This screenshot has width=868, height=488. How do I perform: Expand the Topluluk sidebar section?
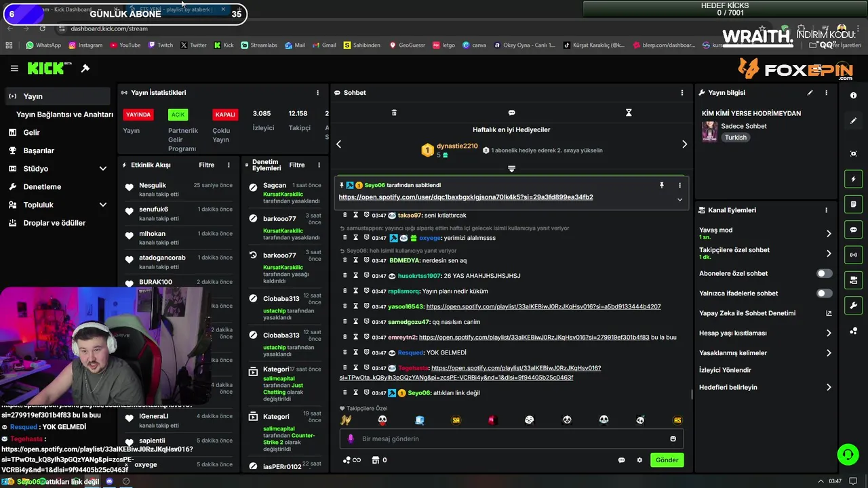tap(102, 205)
